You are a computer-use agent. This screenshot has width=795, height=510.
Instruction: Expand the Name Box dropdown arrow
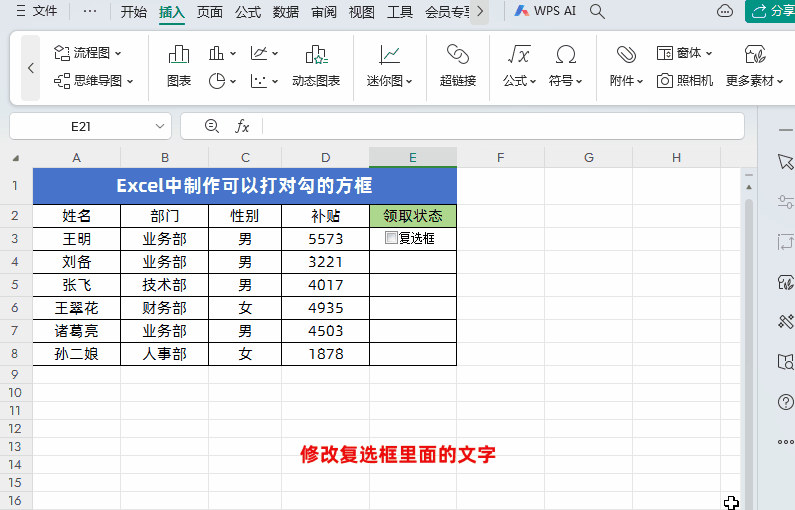click(x=160, y=126)
